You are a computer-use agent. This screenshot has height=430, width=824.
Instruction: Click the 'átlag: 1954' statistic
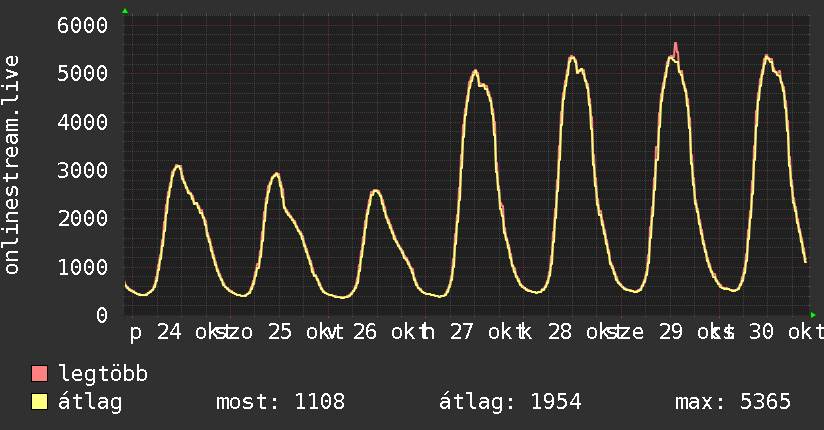click(x=510, y=403)
